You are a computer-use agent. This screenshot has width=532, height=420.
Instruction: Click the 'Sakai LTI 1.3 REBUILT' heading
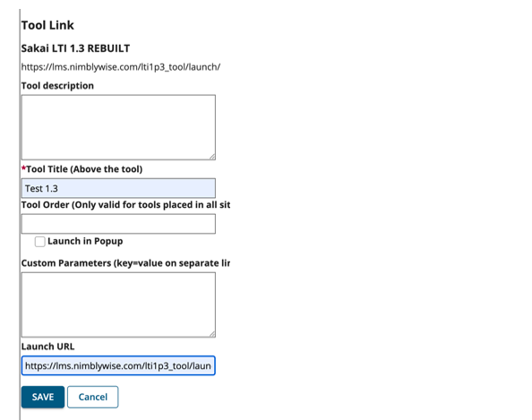point(75,48)
